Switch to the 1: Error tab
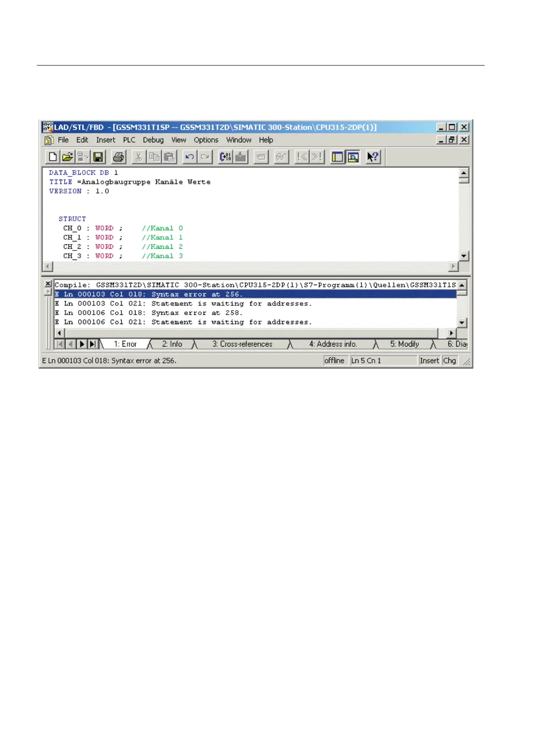 [125, 344]
